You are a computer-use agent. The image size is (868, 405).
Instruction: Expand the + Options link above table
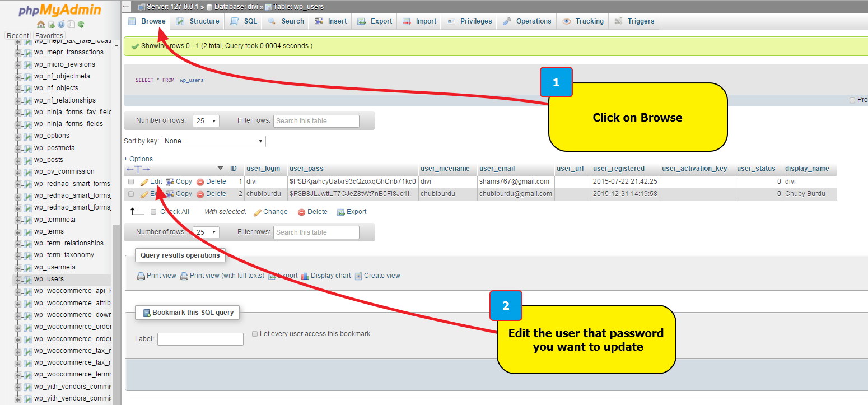(138, 159)
